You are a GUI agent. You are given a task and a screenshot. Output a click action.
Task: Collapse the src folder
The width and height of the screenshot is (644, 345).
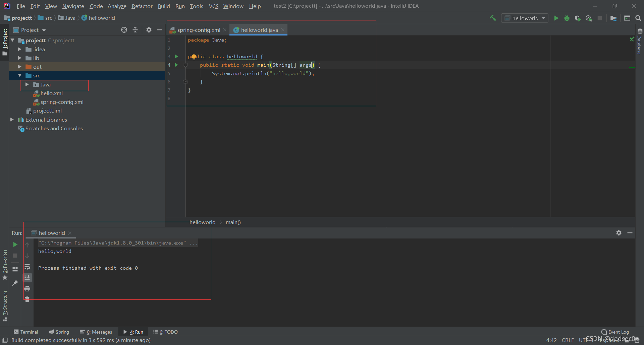pos(19,75)
